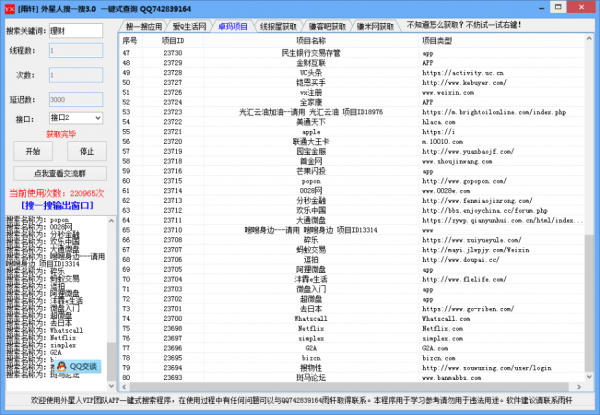Open the QQ交谈 chat button
Screen dimensions: 600x415
point(77,366)
